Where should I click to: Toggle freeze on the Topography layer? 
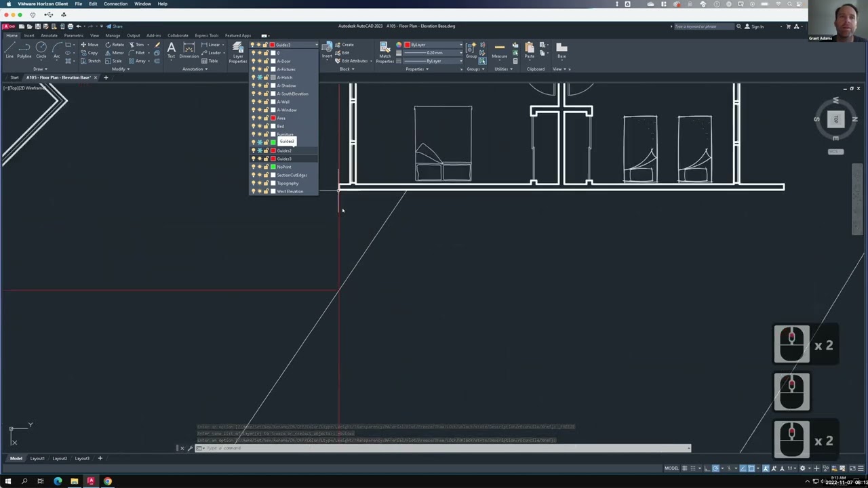tap(260, 183)
